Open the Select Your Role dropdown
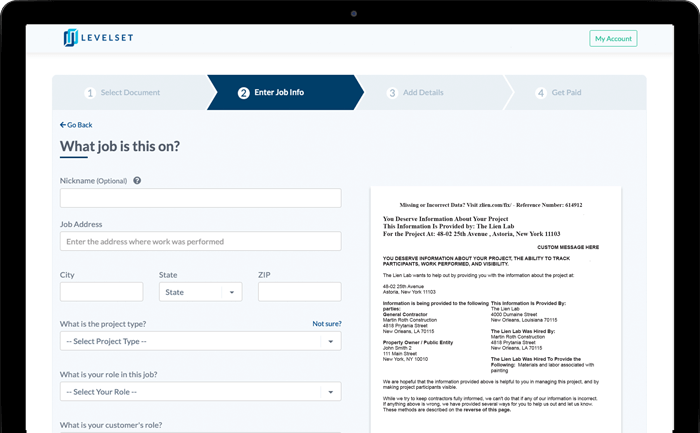700x433 pixels. click(x=200, y=391)
